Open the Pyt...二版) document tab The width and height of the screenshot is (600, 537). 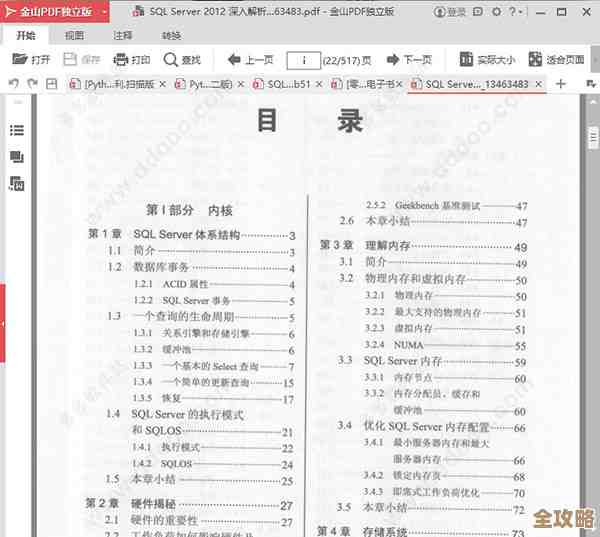(x=210, y=84)
